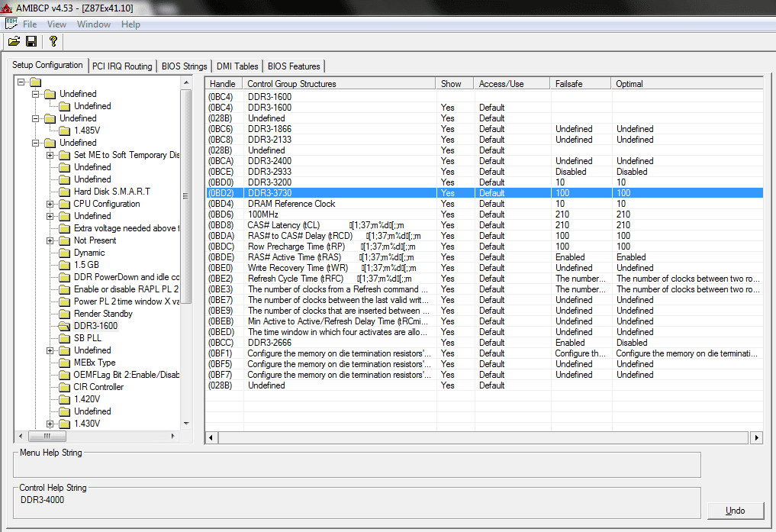Click the Help question mark toolbar icon
Image resolution: width=776 pixels, height=532 pixels.
coord(53,41)
